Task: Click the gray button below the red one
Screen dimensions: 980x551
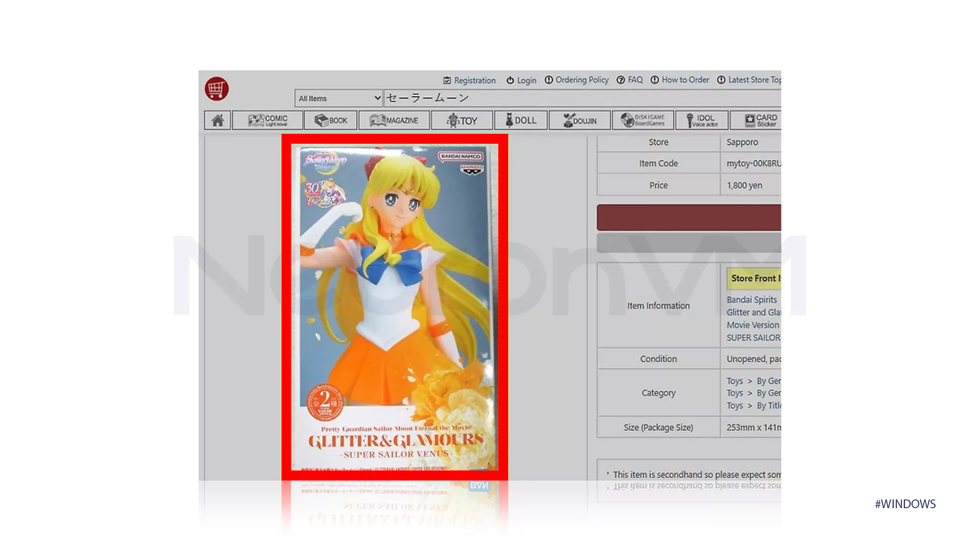Action: coord(689,242)
